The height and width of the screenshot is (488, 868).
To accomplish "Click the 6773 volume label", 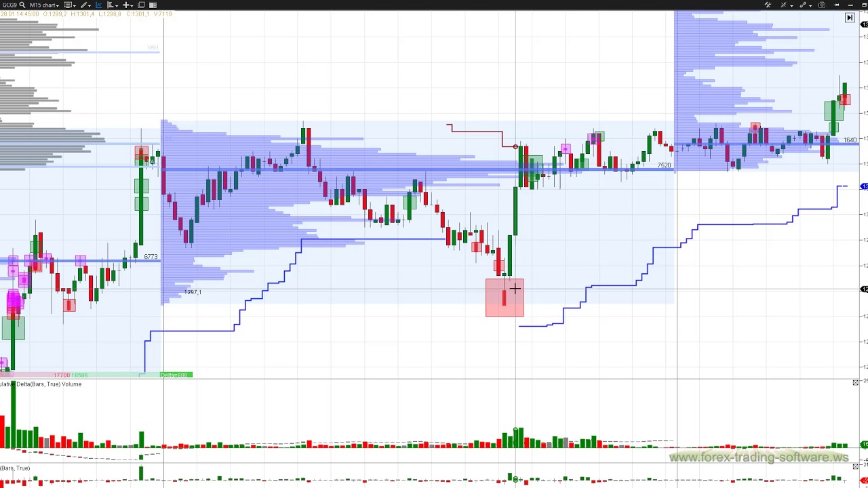I will (x=151, y=257).
